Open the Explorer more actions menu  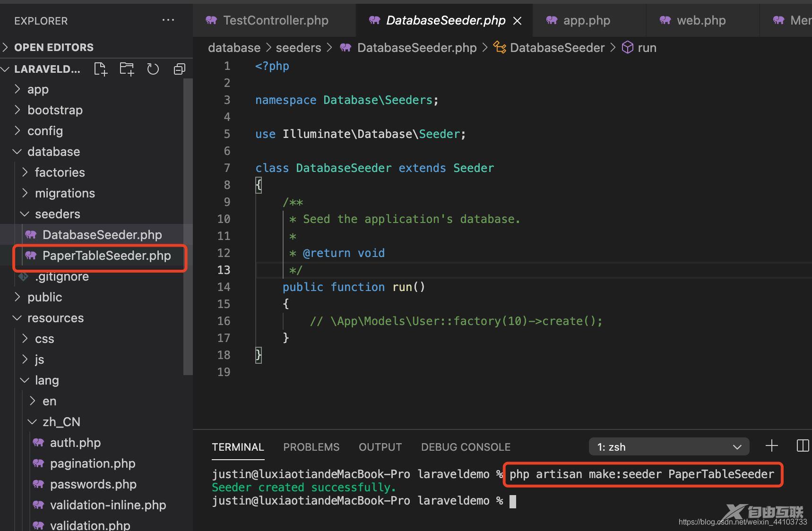[x=168, y=20]
